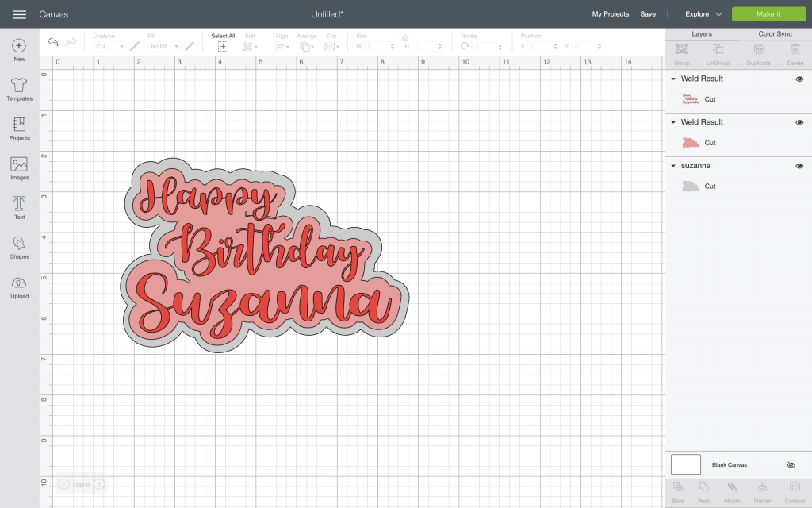Click the Slice tool
The width and height of the screenshot is (812, 508).
pos(678,492)
